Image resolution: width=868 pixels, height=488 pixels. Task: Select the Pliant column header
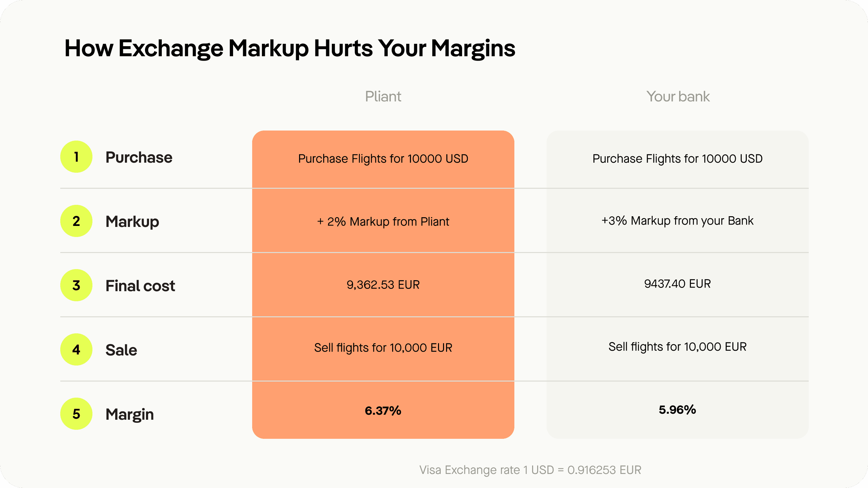[x=383, y=97]
